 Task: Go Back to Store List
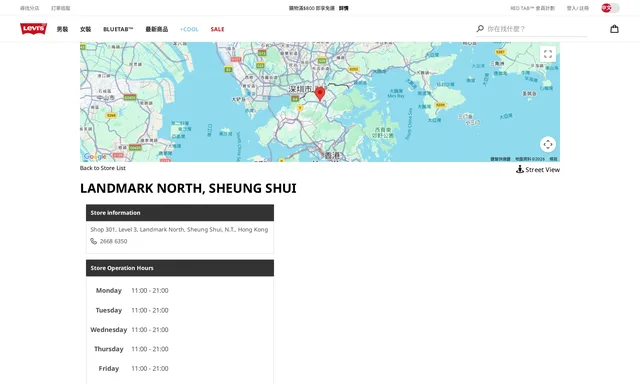102,168
